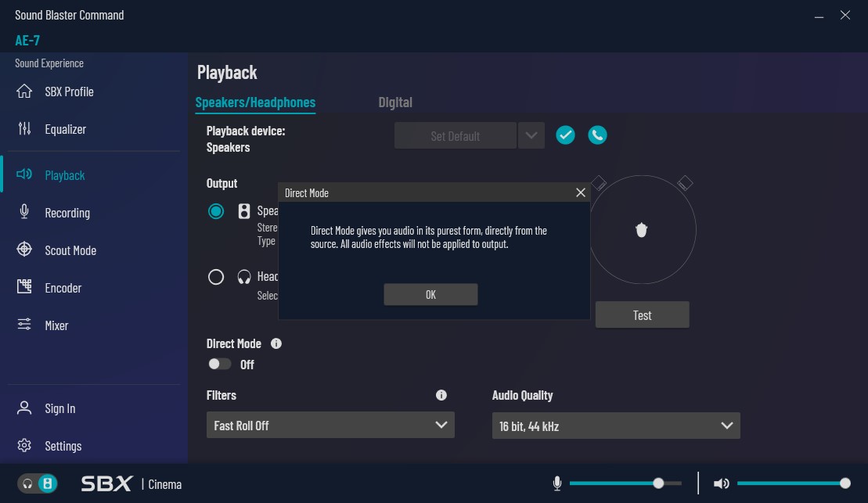Click the Mixer sliders icon
868x503 pixels.
(x=24, y=325)
